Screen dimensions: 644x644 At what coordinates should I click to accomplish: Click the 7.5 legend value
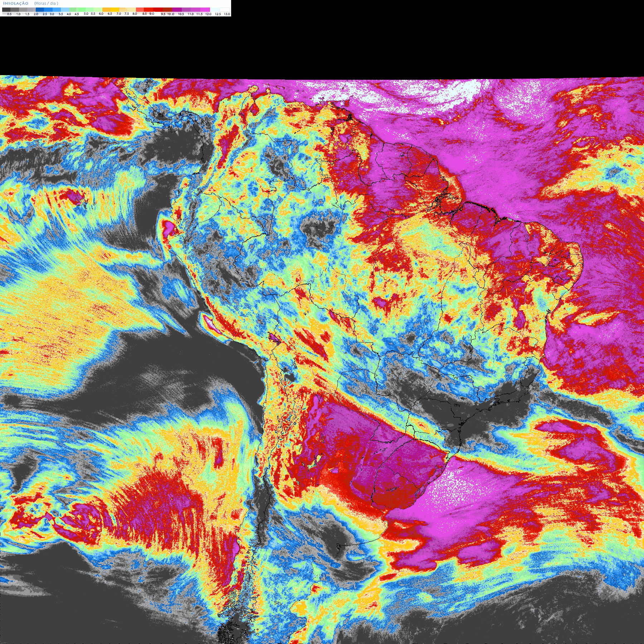(127, 14)
